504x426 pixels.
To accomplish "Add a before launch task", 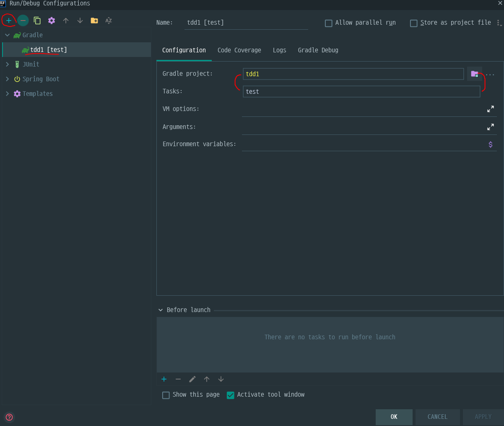I will [164, 379].
